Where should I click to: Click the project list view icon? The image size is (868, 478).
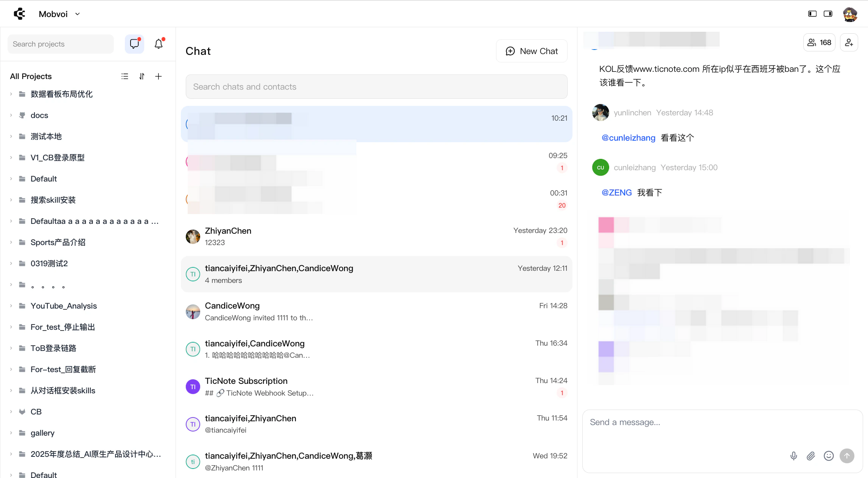click(125, 76)
